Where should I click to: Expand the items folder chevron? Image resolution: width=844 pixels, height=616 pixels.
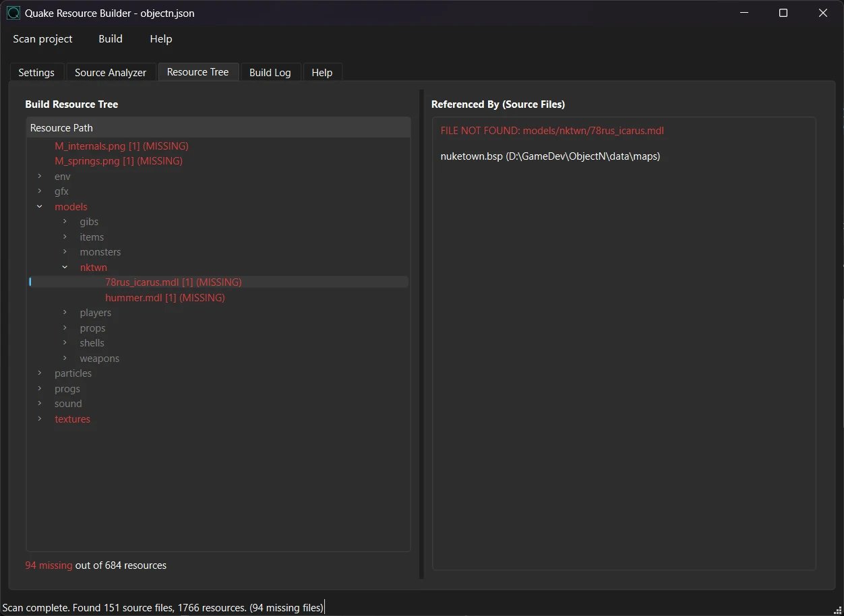[65, 237]
